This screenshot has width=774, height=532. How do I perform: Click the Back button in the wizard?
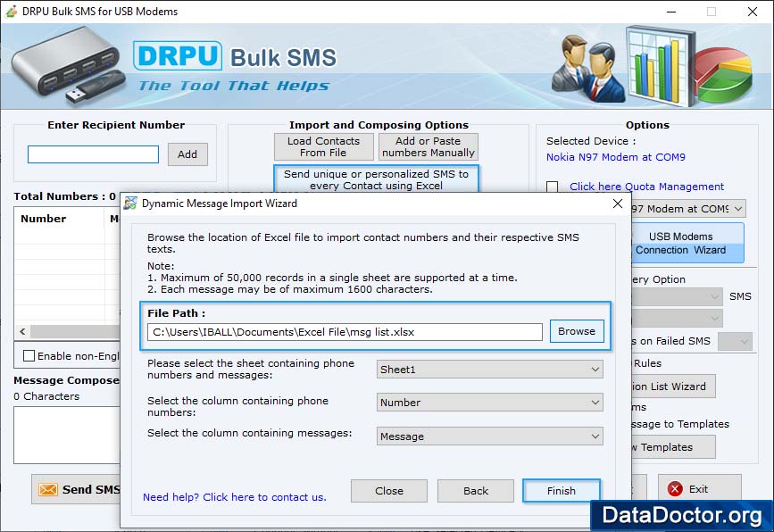click(x=475, y=491)
